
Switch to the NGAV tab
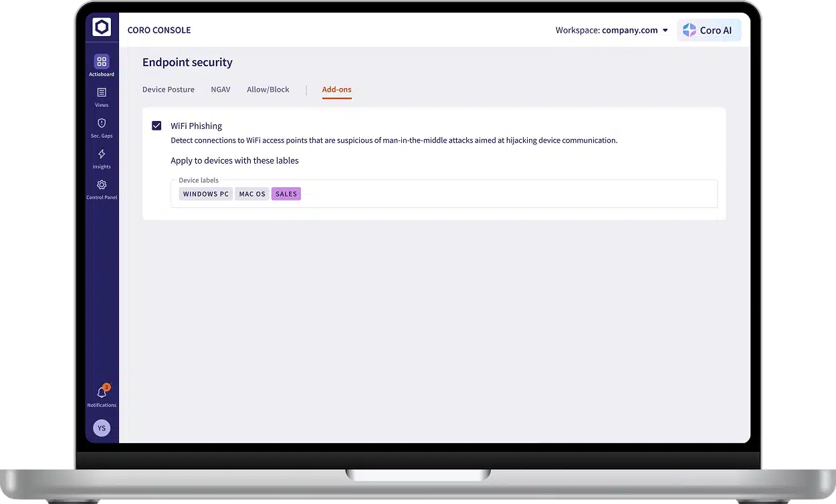pyautogui.click(x=221, y=90)
